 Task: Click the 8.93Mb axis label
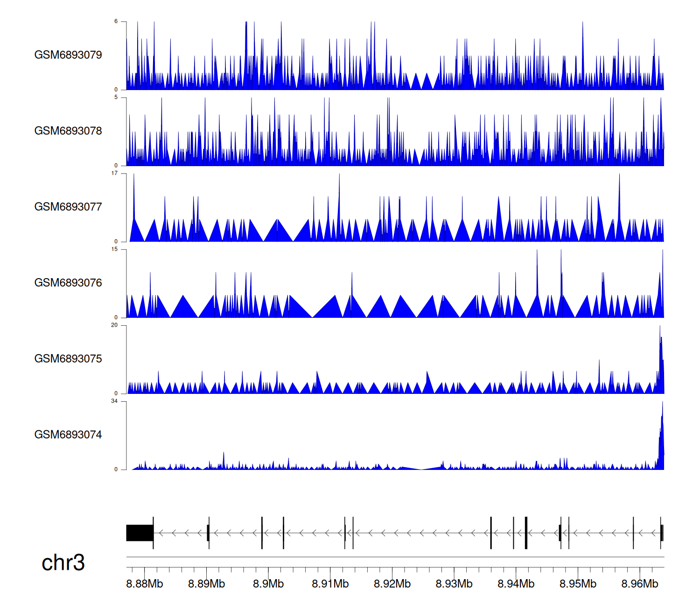tap(454, 584)
